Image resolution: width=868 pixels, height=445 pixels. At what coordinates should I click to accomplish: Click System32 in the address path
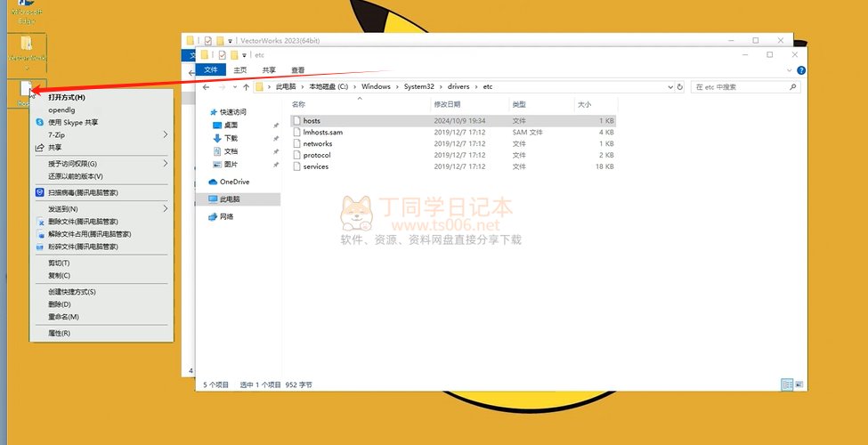tap(419, 87)
